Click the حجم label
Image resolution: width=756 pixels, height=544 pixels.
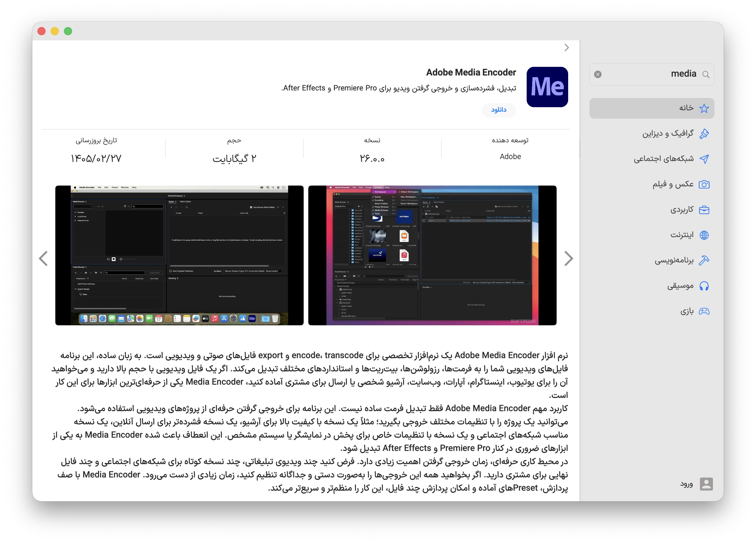pyautogui.click(x=234, y=141)
